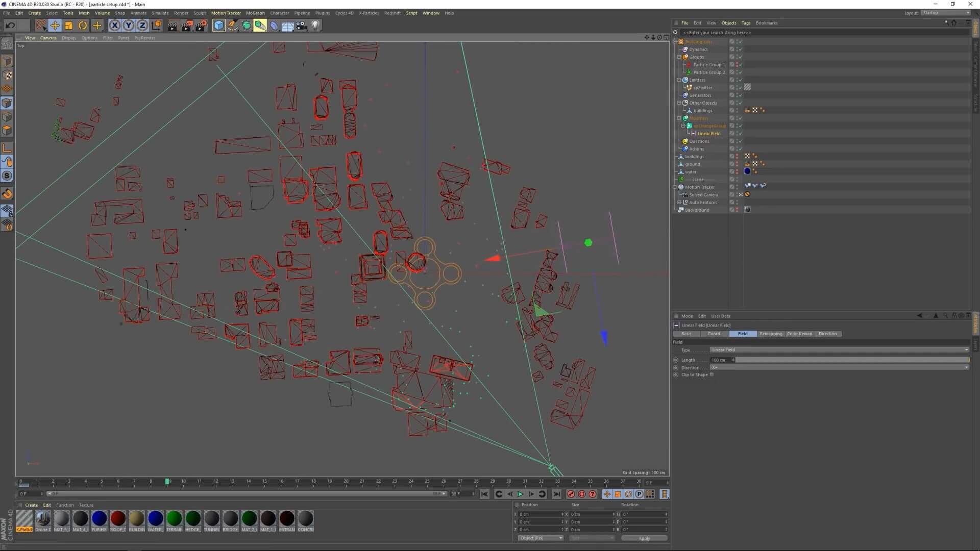Click the Apply button
980x551 pixels.
(x=644, y=538)
